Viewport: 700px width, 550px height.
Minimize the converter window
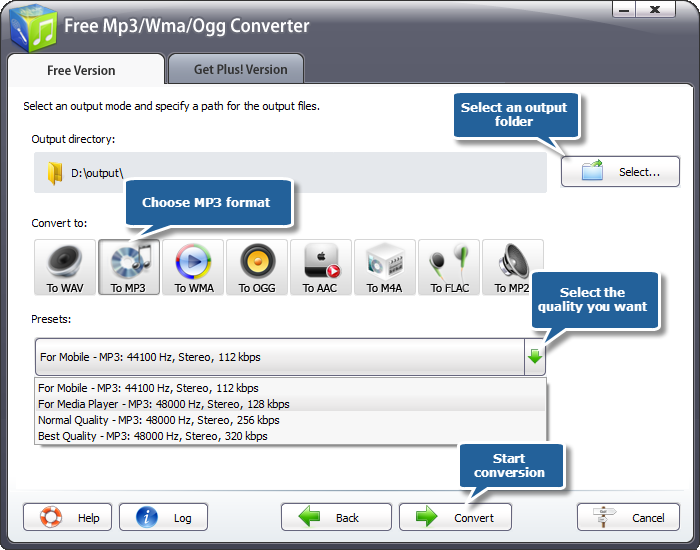pyautogui.click(x=624, y=9)
